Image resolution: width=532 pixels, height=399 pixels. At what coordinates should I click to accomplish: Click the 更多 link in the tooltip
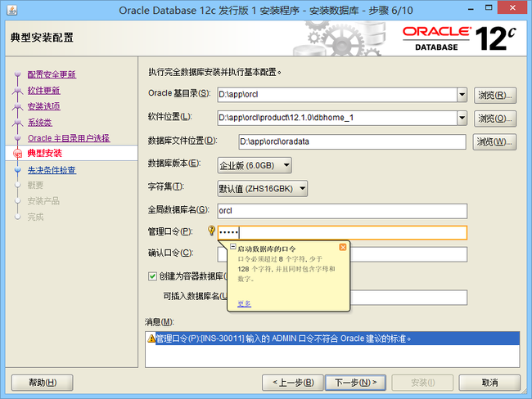tap(244, 303)
